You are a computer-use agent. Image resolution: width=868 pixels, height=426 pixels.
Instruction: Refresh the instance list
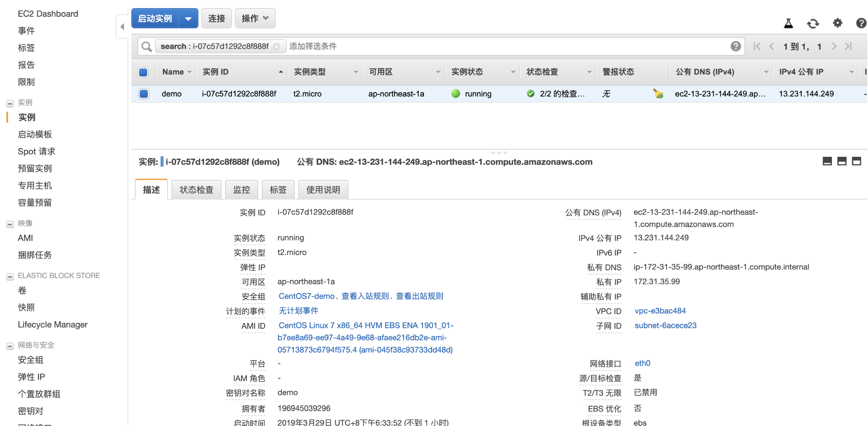[813, 24]
